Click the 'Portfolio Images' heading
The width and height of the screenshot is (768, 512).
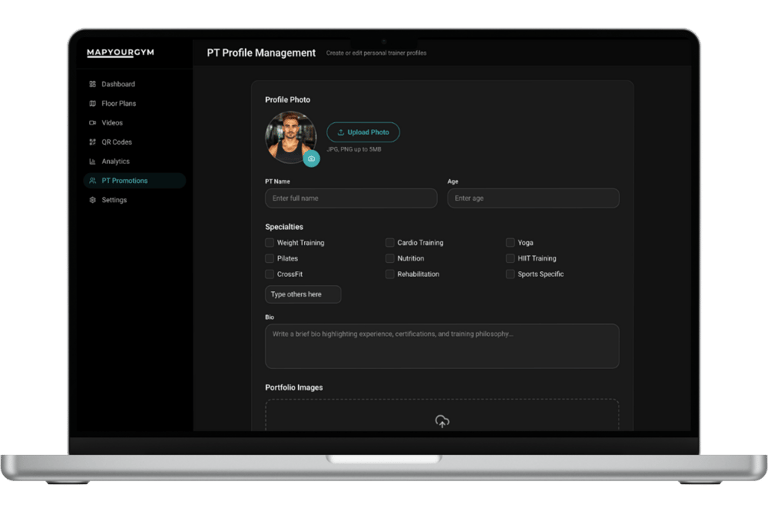coord(294,388)
